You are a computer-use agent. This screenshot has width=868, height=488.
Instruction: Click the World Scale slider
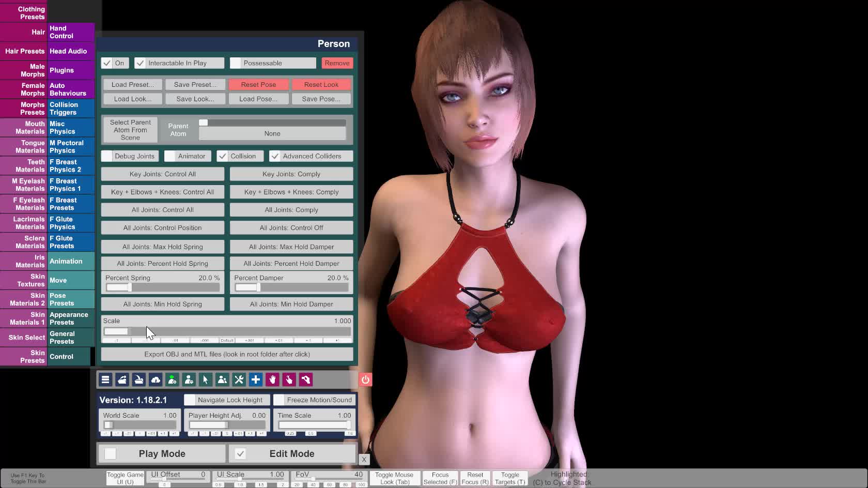point(139,425)
